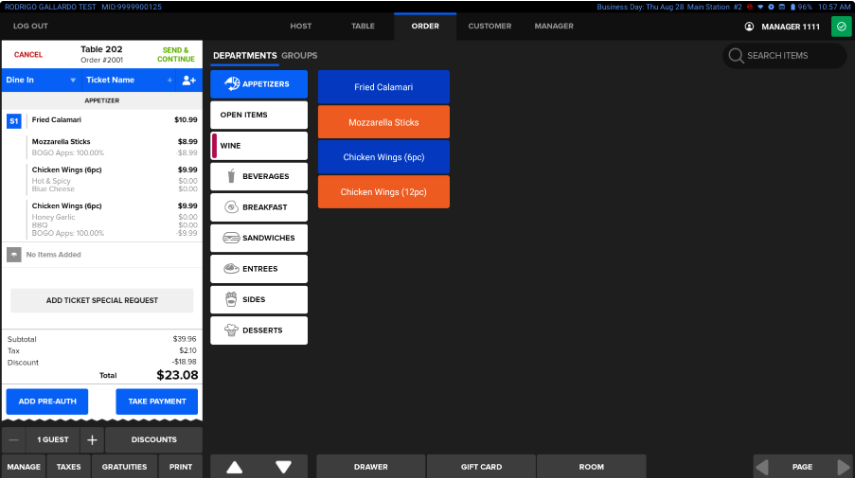856x478 pixels.
Task: Click the Manage button
Action: pyautogui.click(x=23, y=467)
